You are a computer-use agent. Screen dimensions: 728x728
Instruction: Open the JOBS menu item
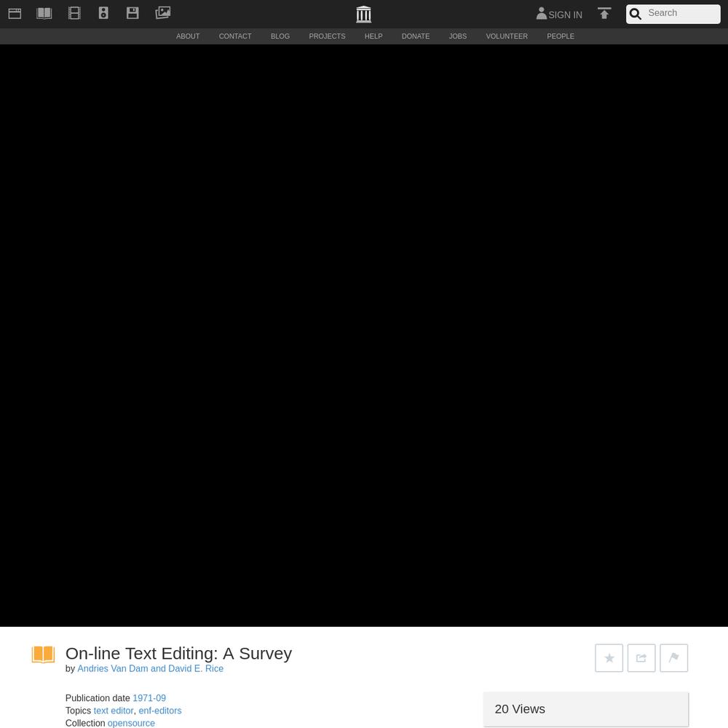458,36
